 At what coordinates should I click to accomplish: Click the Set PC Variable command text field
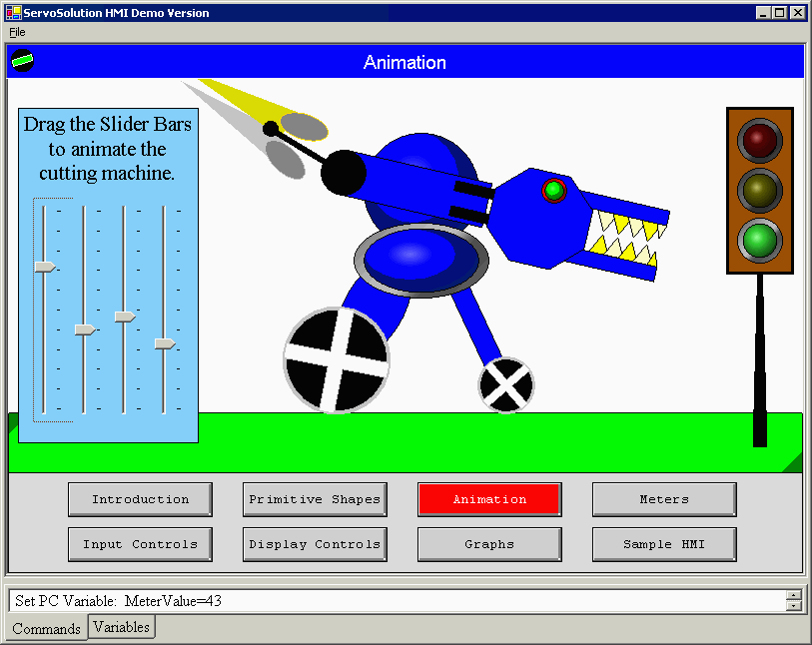[x=395, y=600]
